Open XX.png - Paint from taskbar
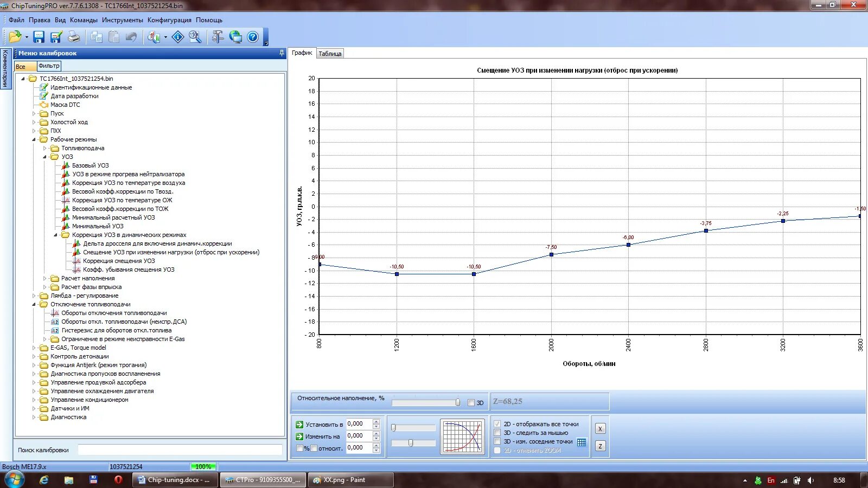This screenshot has height=488, width=868. coord(350,480)
